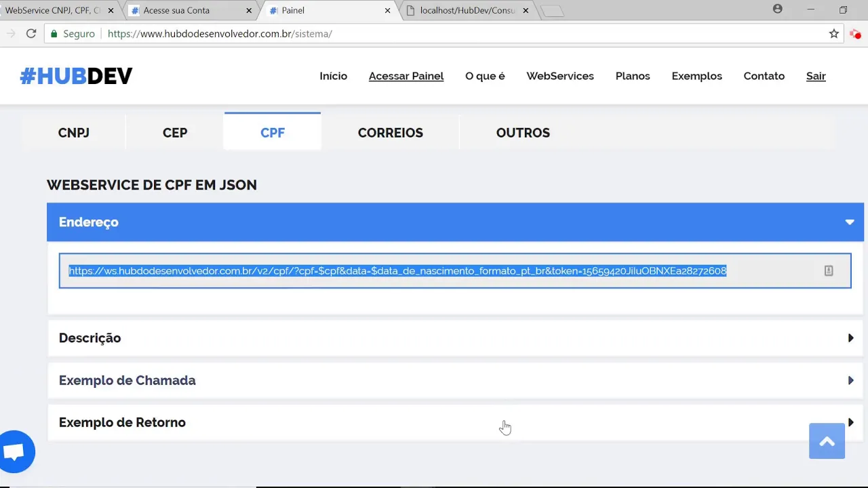Close the Painel browser tab
The image size is (868, 488).
[x=387, y=11]
